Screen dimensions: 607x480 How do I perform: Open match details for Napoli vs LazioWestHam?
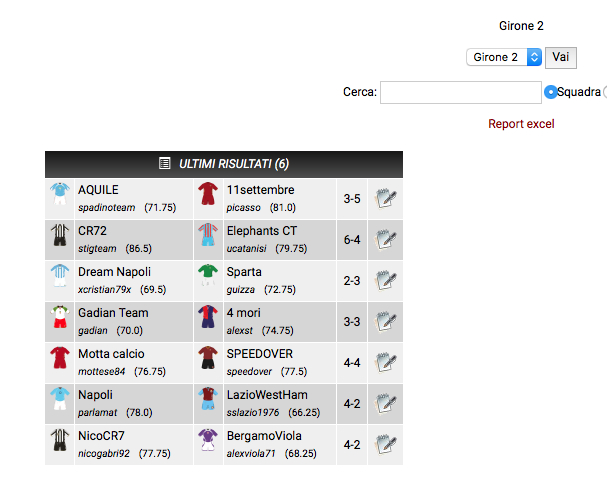pos(384,403)
